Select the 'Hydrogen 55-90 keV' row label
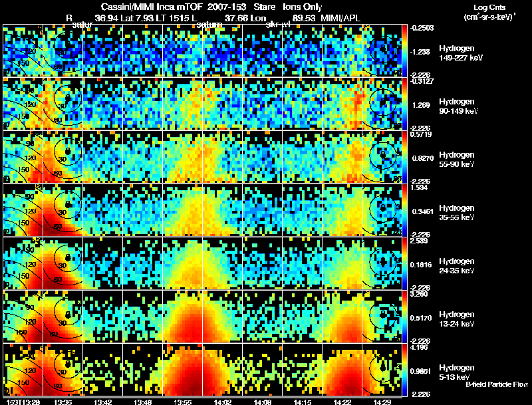The width and height of the screenshot is (532, 405). 457,160
